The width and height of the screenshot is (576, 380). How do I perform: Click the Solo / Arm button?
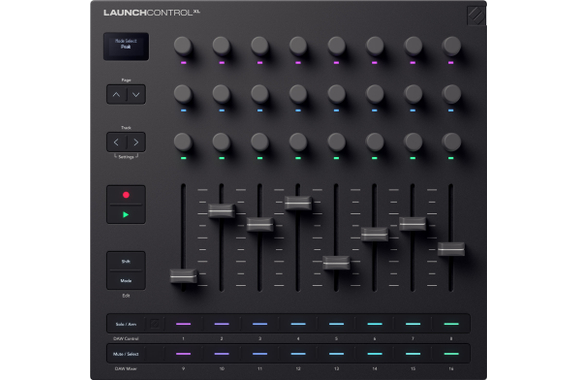[x=126, y=324]
